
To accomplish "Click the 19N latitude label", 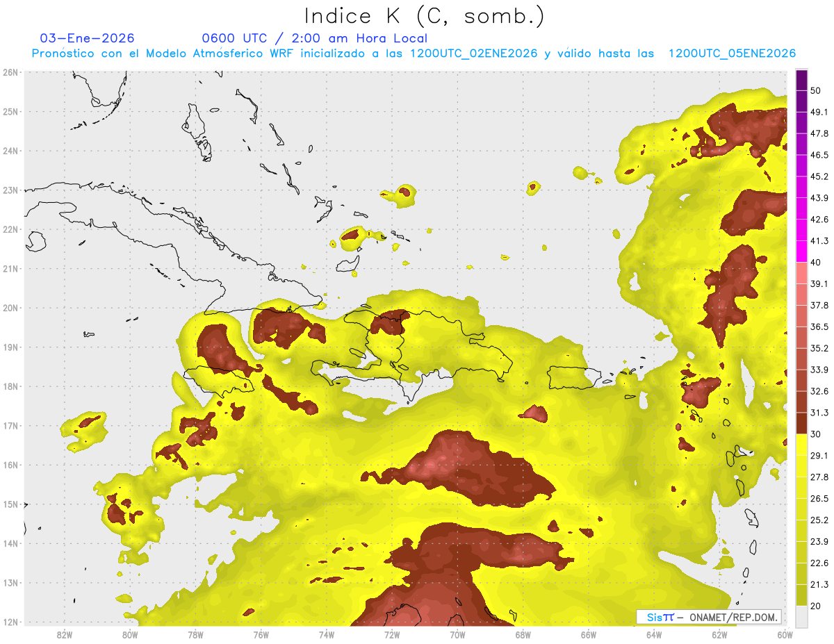I will pyautogui.click(x=10, y=347).
